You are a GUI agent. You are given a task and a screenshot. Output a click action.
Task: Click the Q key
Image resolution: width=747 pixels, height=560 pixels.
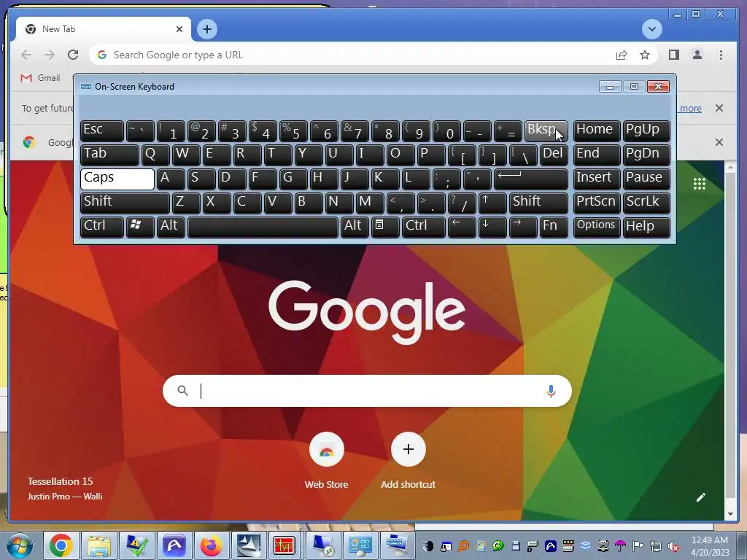pos(155,155)
